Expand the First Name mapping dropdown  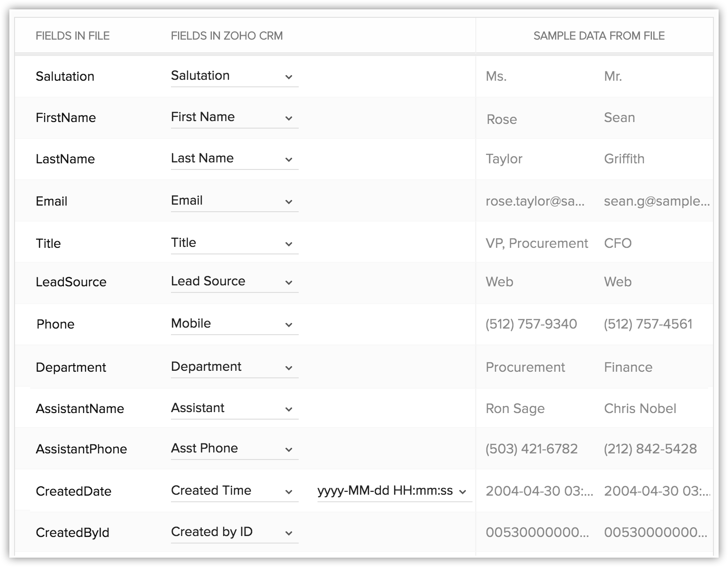234,117
